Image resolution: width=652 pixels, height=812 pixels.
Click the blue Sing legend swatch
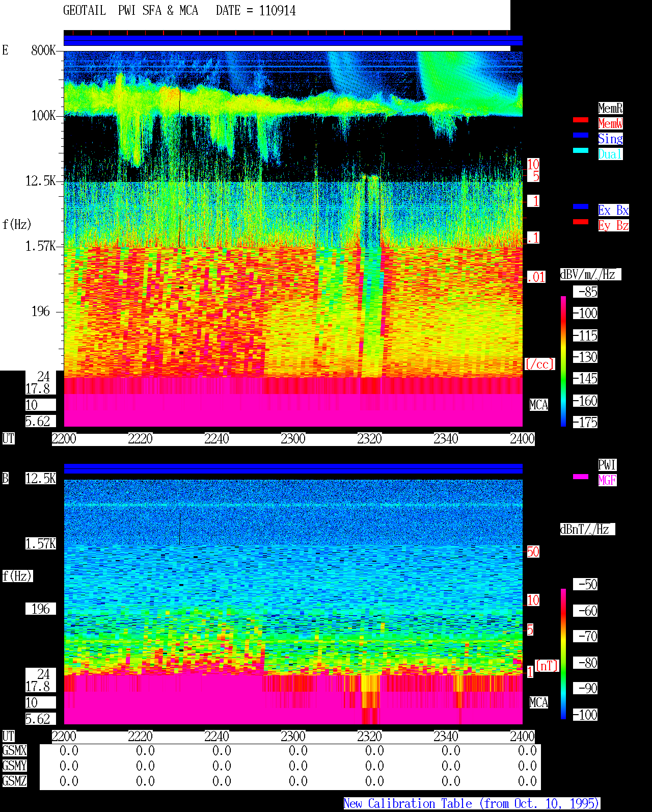pos(581,135)
